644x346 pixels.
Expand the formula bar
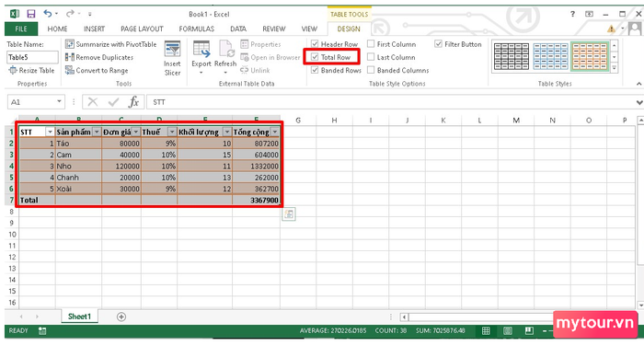[x=639, y=102]
